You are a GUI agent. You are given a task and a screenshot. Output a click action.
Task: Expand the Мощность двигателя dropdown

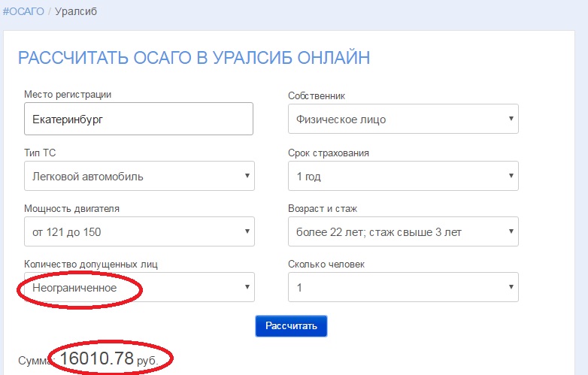point(138,231)
